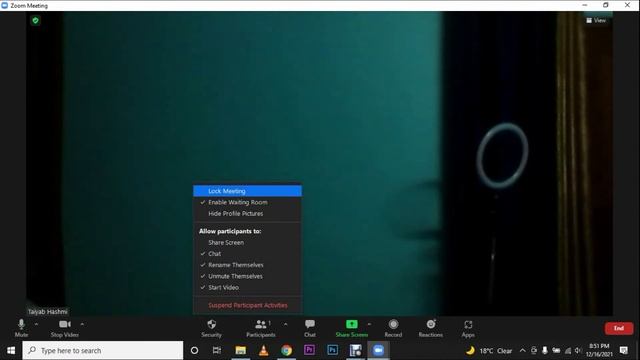Choose Suspend Participant Activities
Screen dimensions: 640x360
[247, 305]
